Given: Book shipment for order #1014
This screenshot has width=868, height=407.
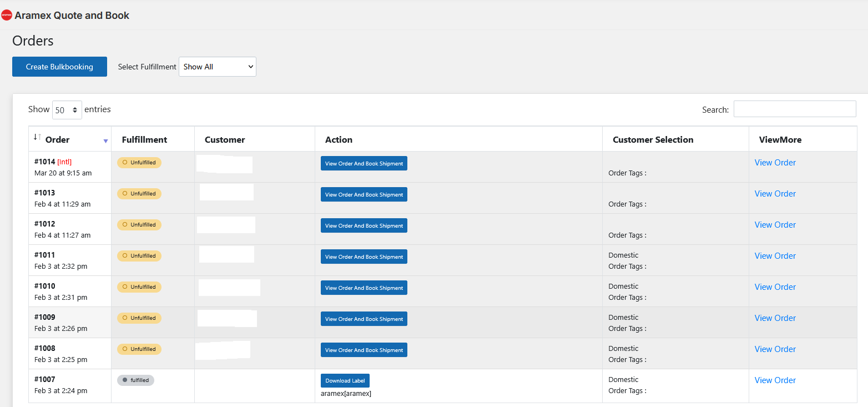Looking at the screenshot, I should 364,163.
